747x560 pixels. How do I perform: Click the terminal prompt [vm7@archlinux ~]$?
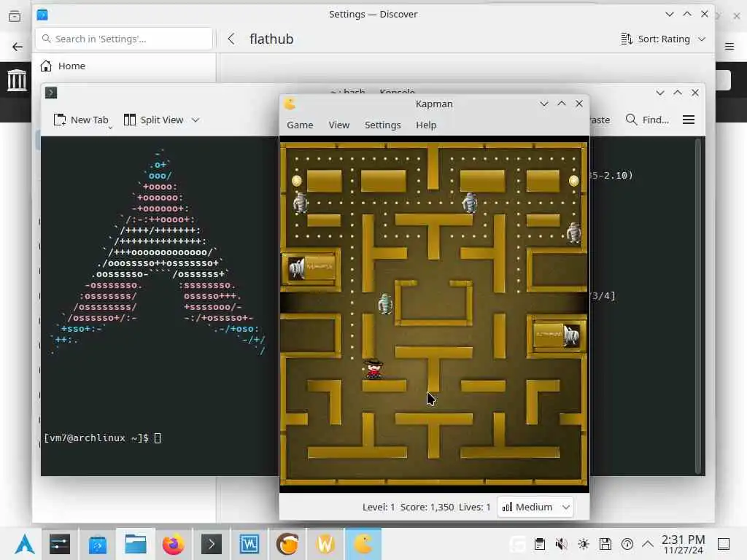point(96,438)
